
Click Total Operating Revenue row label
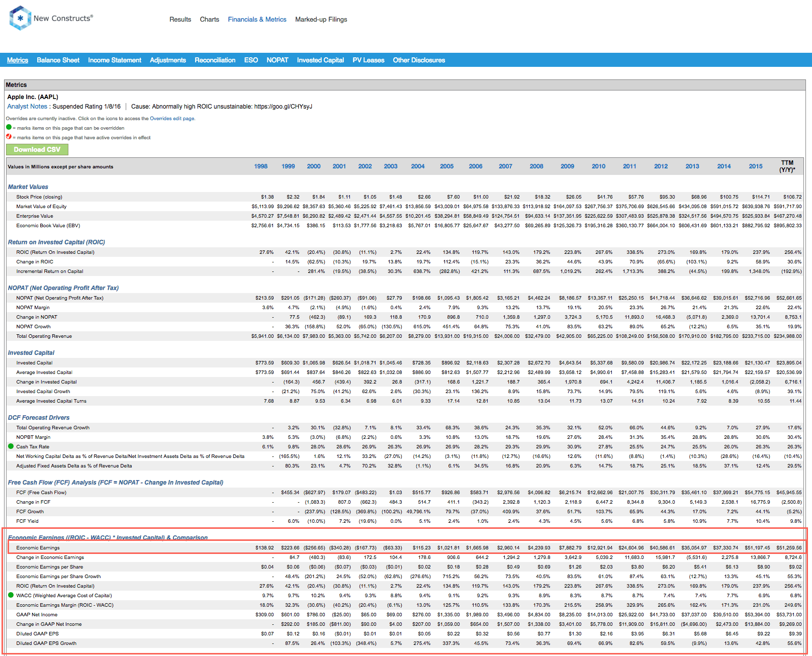(x=44, y=336)
